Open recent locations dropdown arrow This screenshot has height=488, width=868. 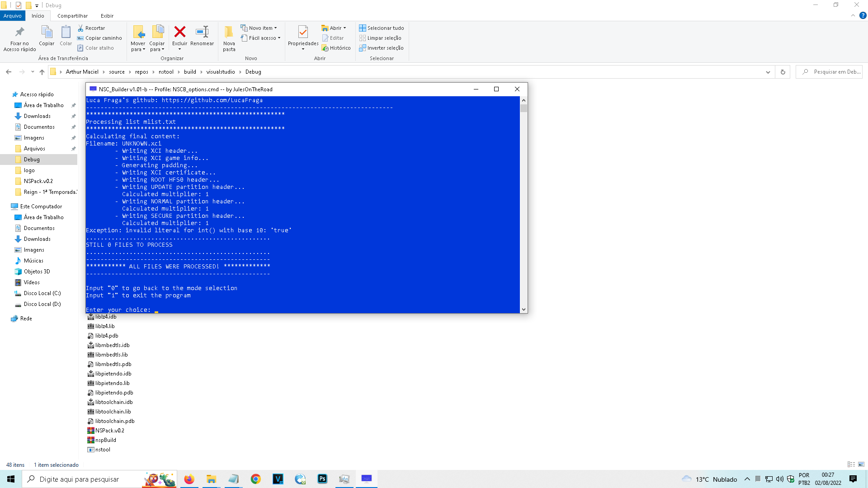point(33,72)
